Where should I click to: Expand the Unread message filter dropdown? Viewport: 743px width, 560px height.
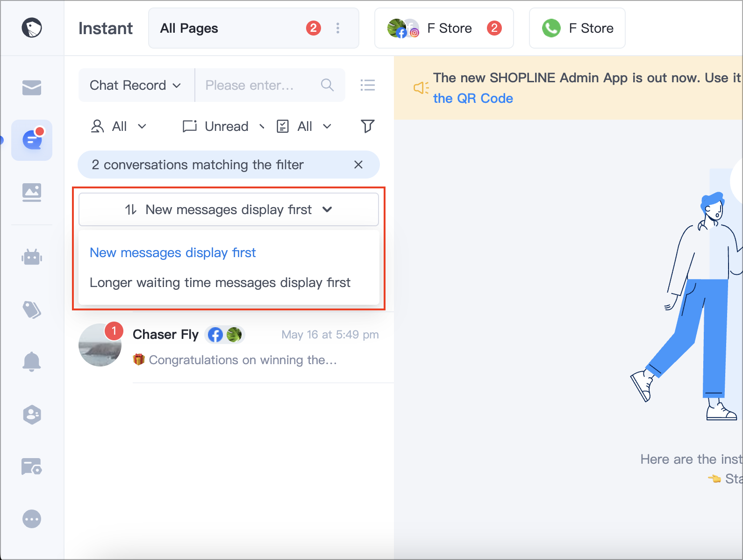tap(224, 126)
